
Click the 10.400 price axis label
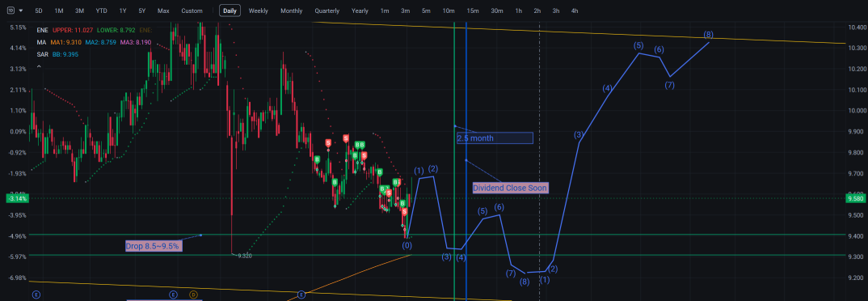click(x=856, y=28)
